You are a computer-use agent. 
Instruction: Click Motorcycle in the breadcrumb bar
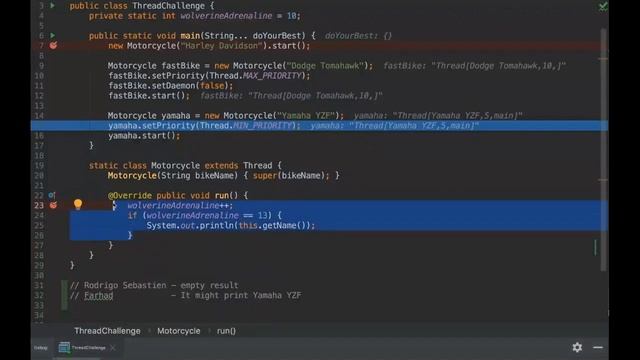coord(179,331)
